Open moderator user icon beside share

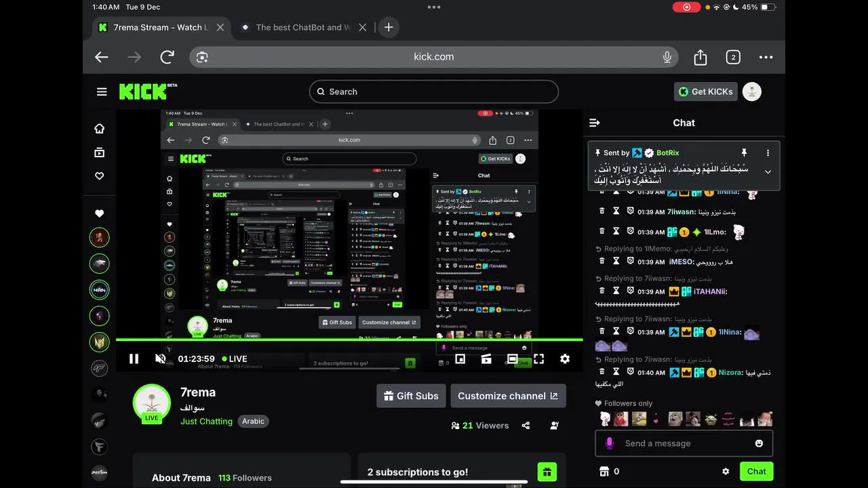pyautogui.click(x=555, y=426)
